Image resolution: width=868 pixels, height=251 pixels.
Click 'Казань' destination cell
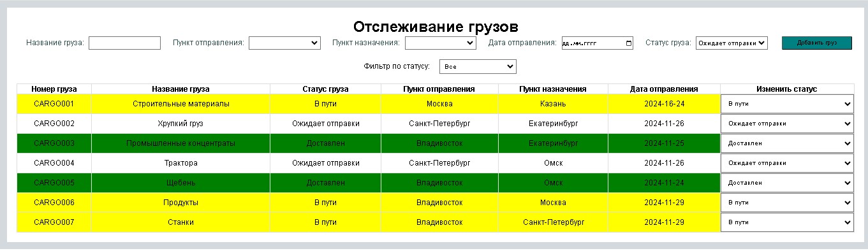click(553, 104)
